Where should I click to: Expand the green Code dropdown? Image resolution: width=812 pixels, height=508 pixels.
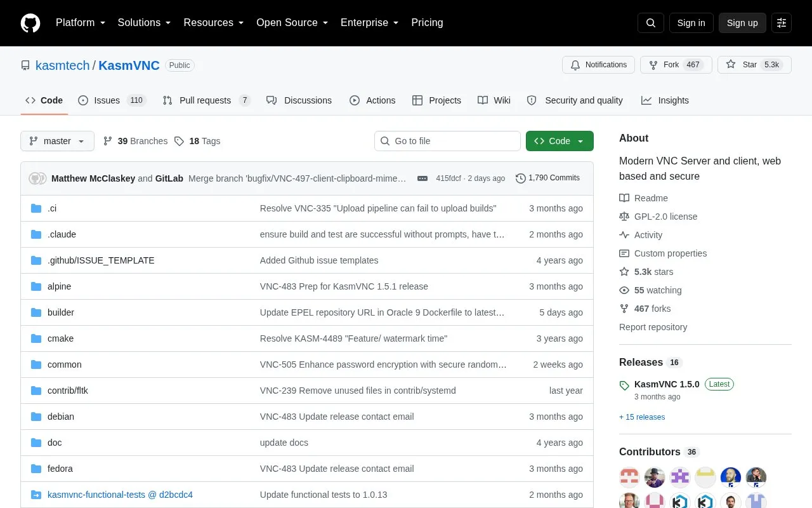tap(560, 141)
